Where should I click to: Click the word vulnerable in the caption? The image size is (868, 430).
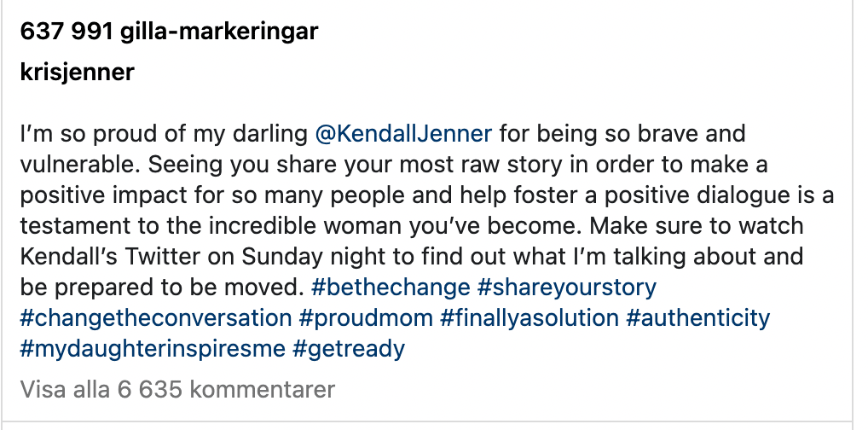pyautogui.click(x=78, y=165)
